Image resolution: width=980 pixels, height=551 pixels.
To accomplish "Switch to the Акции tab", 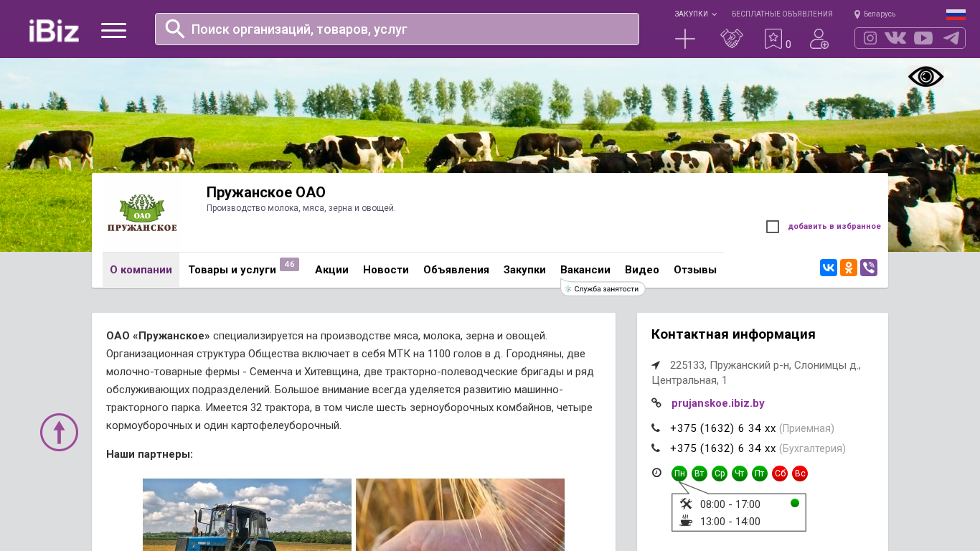I will tap(331, 270).
